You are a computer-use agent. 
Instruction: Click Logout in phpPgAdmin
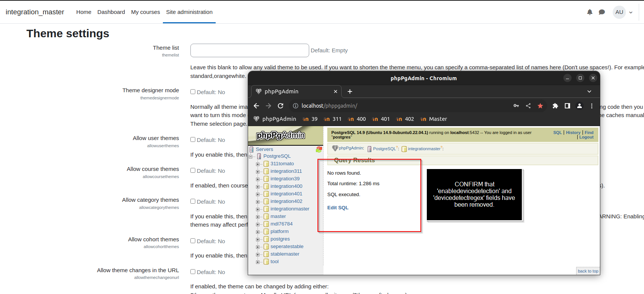point(586,137)
